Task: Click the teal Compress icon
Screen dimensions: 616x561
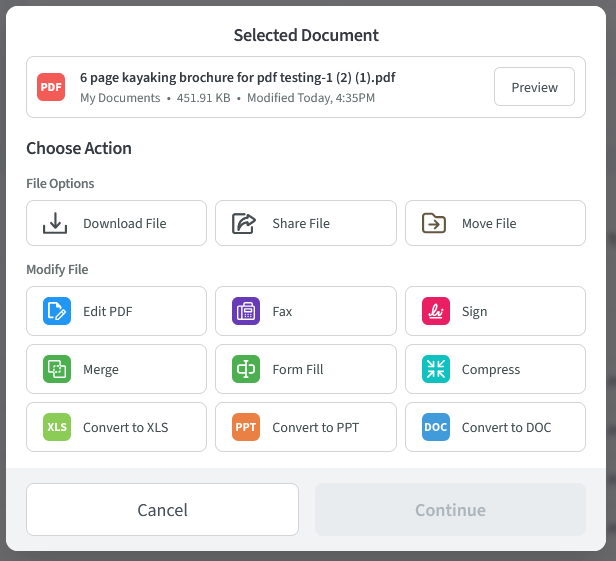Action: [x=435, y=369]
